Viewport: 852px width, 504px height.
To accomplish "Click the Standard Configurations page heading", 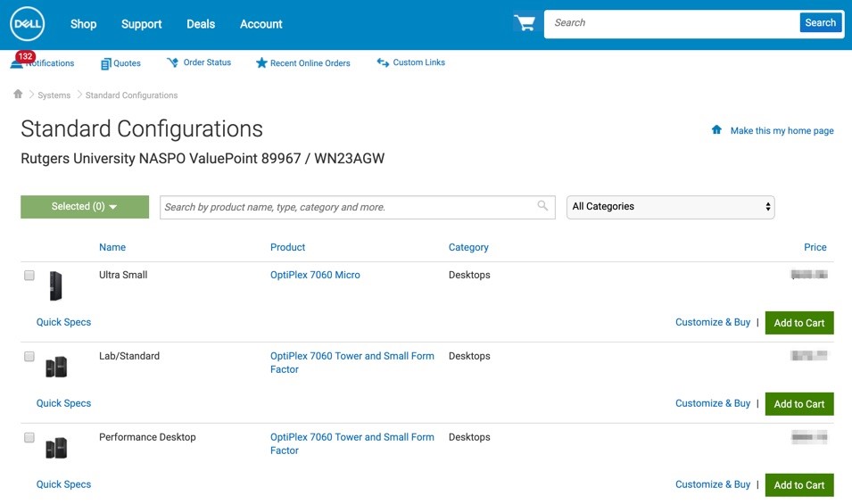I will 142,129.
